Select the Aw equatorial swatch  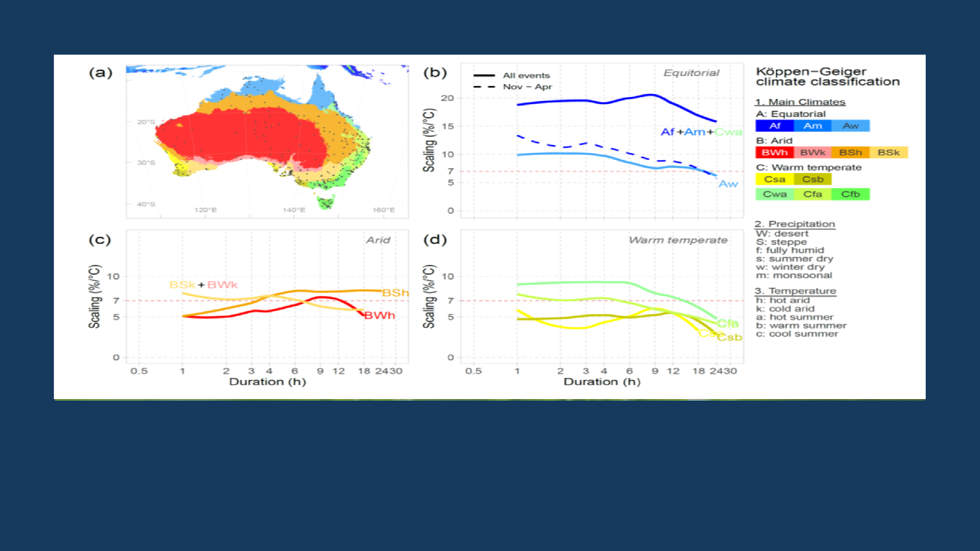point(850,126)
